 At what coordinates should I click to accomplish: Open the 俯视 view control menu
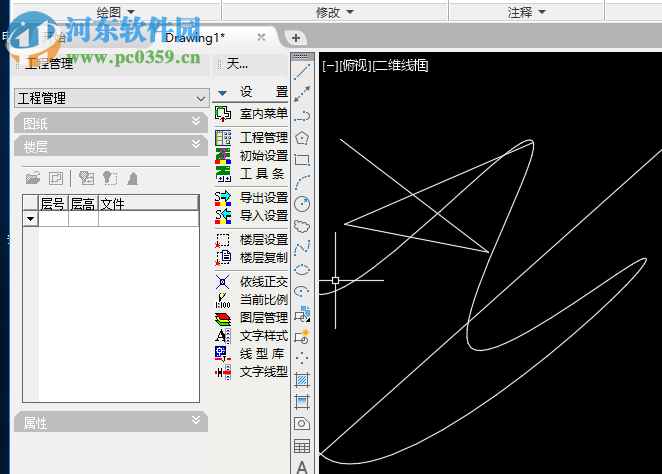coord(355,66)
